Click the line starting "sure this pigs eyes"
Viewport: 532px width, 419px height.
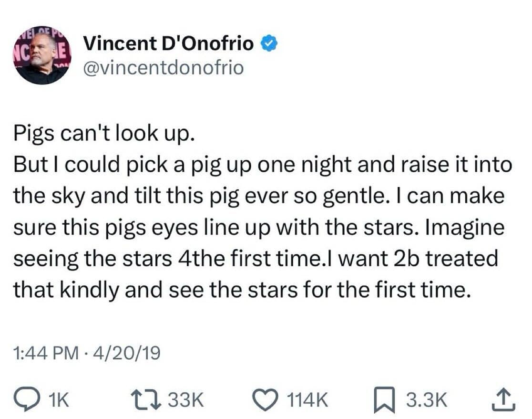click(258, 228)
